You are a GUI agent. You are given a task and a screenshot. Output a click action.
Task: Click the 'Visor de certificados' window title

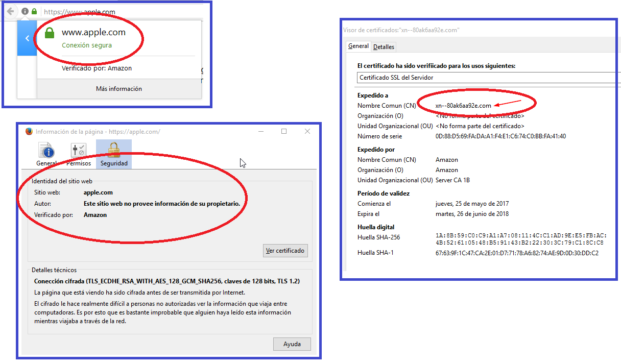[401, 30]
